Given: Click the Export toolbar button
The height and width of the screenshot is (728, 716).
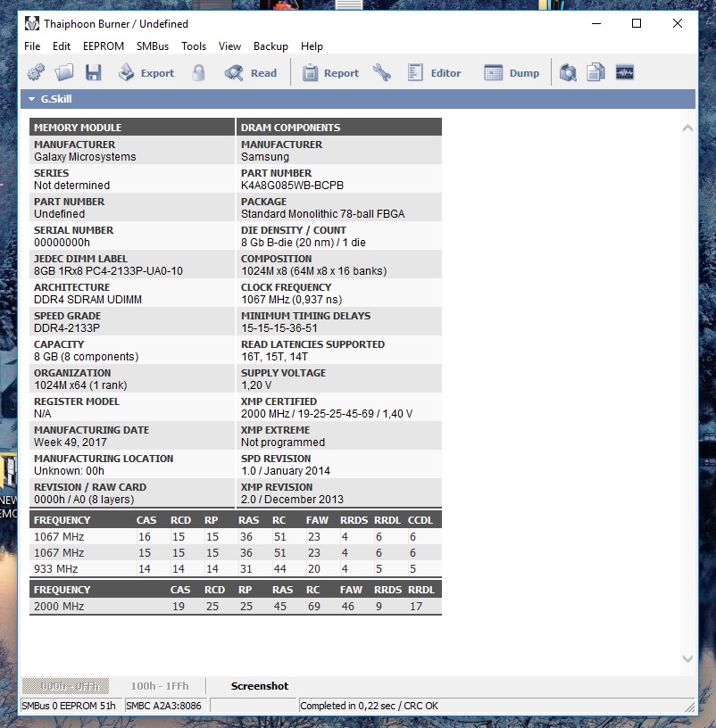Looking at the screenshot, I should coord(146,72).
